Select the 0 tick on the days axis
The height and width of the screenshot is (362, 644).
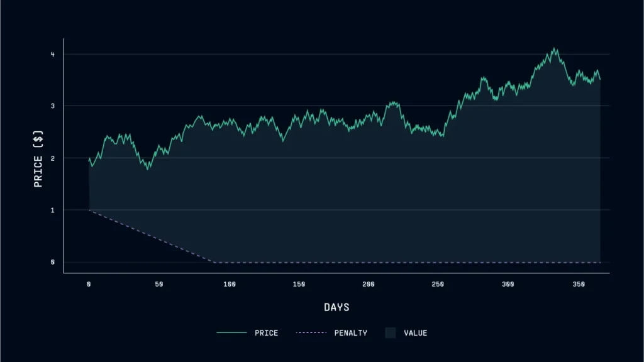[x=89, y=284]
